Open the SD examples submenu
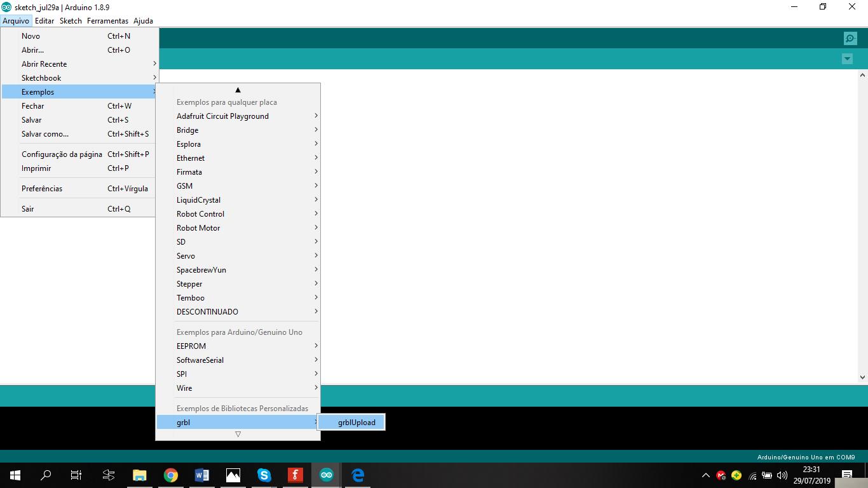 point(238,242)
